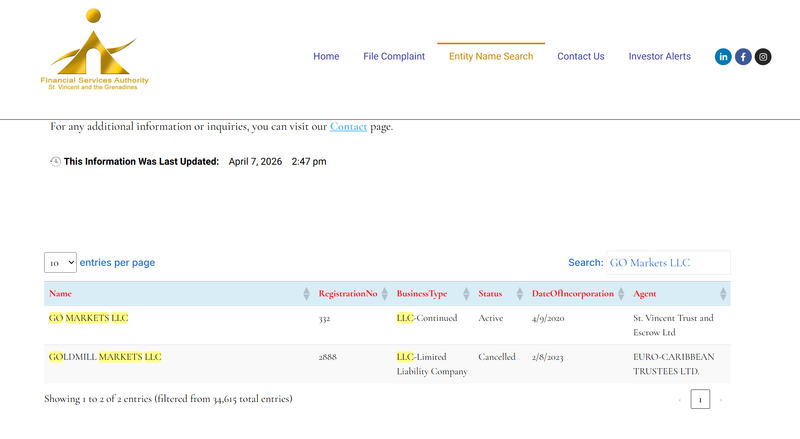The image size is (800, 439).
Task: Open the LinkedIn social icon
Action: 723,57
